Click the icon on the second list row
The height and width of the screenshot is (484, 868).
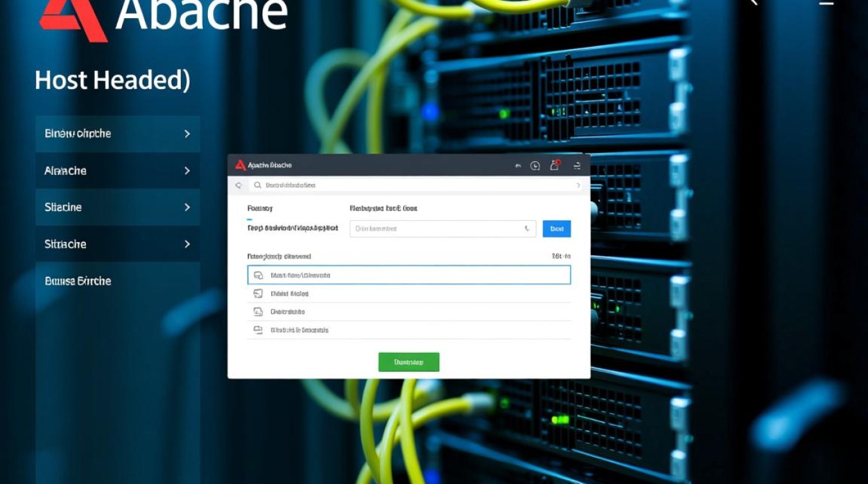tap(258, 294)
